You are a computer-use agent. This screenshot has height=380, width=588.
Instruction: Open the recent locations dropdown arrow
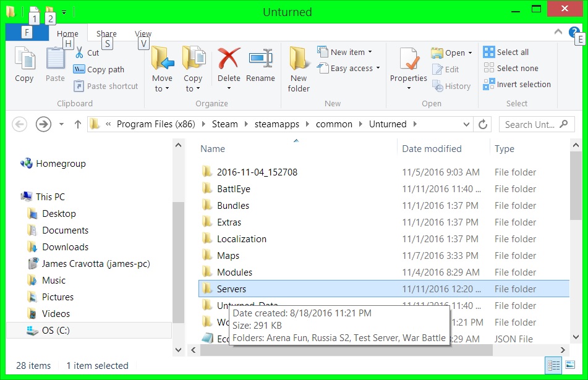[61, 124]
